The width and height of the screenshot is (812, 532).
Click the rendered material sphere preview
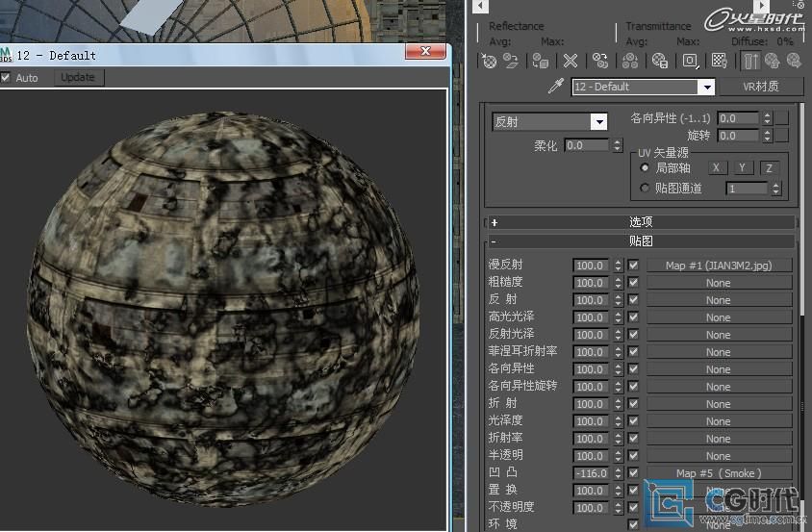(x=223, y=309)
